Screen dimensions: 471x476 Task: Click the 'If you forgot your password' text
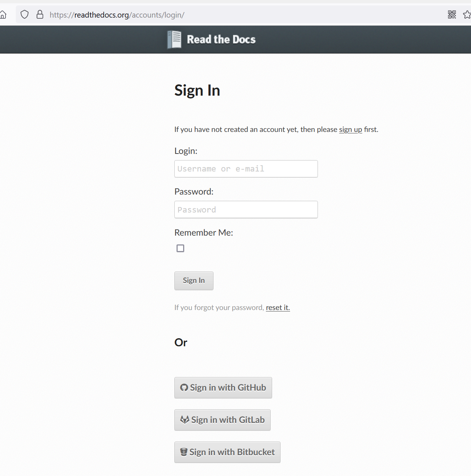pos(219,307)
